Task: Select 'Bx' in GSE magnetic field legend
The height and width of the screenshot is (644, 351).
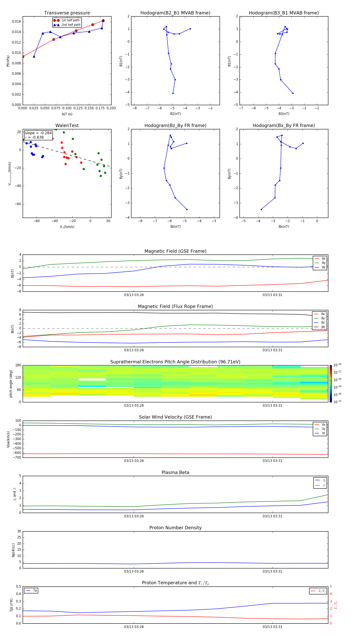Action: 320,259
